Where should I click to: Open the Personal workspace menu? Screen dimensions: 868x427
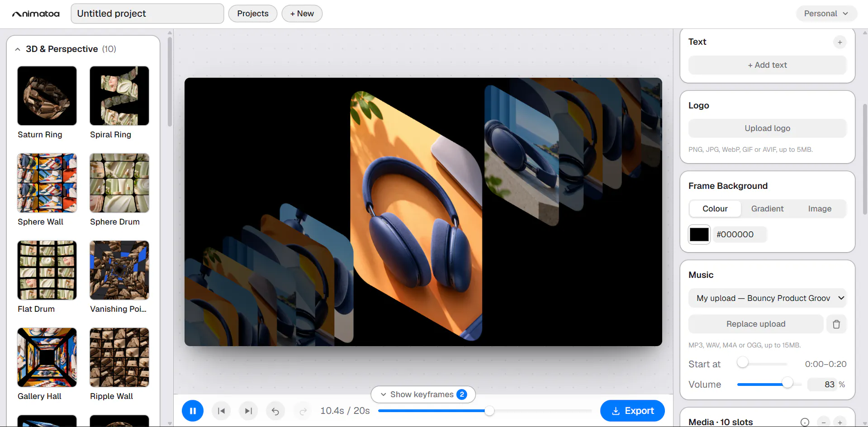[x=826, y=14]
